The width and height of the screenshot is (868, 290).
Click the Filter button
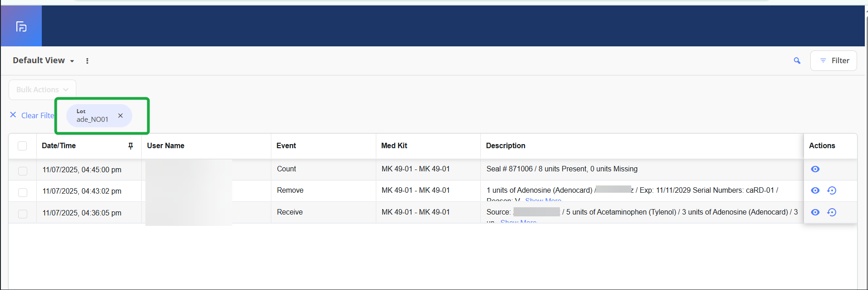[833, 60]
